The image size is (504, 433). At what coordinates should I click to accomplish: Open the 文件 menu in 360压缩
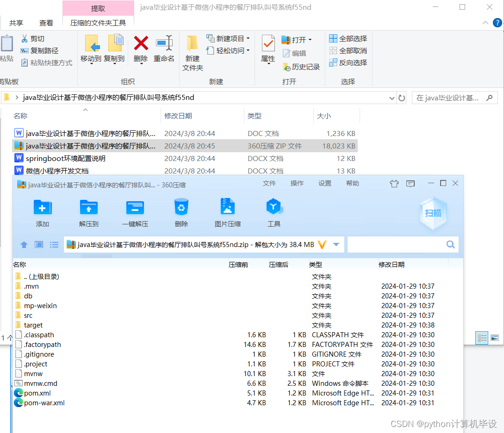pos(269,183)
